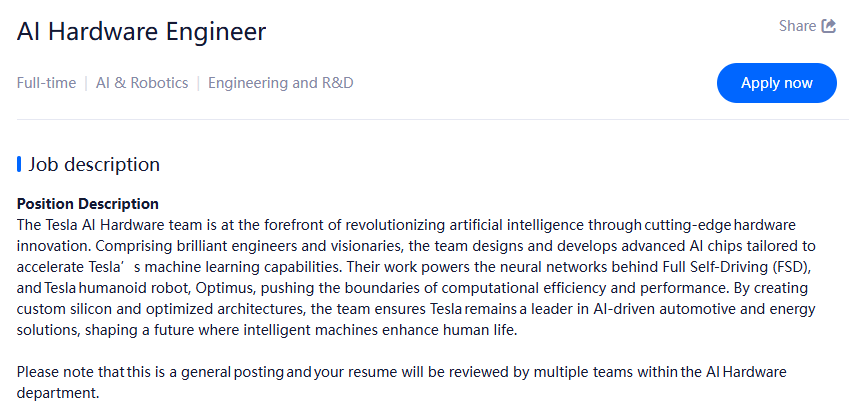Select the Full-time tag
Viewport: 857px width, 411px height.
pos(46,83)
